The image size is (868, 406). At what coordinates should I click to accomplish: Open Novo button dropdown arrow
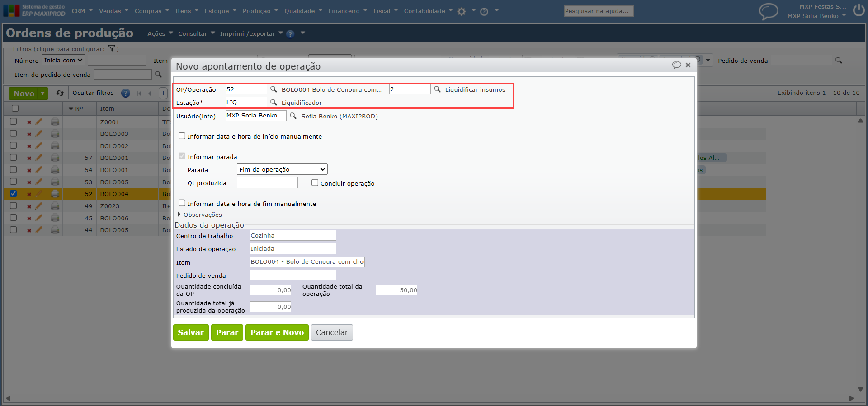[43, 93]
